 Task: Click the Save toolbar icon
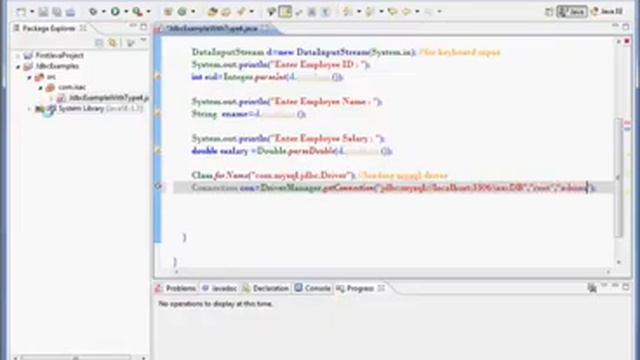43,12
